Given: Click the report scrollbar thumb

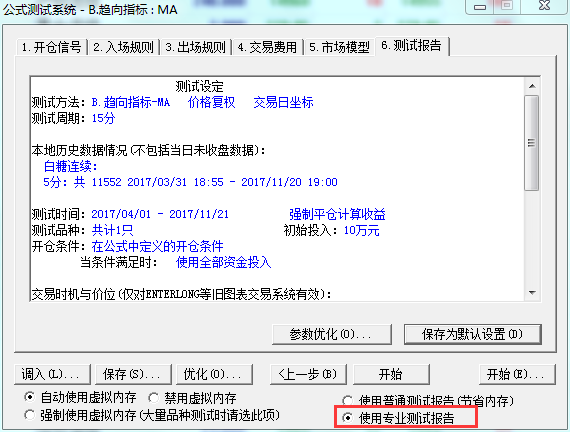Looking at the screenshot, I should point(532,143).
